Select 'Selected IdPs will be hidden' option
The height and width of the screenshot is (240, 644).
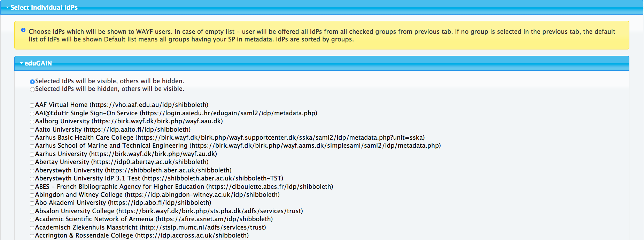pyautogui.click(x=32, y=90)
